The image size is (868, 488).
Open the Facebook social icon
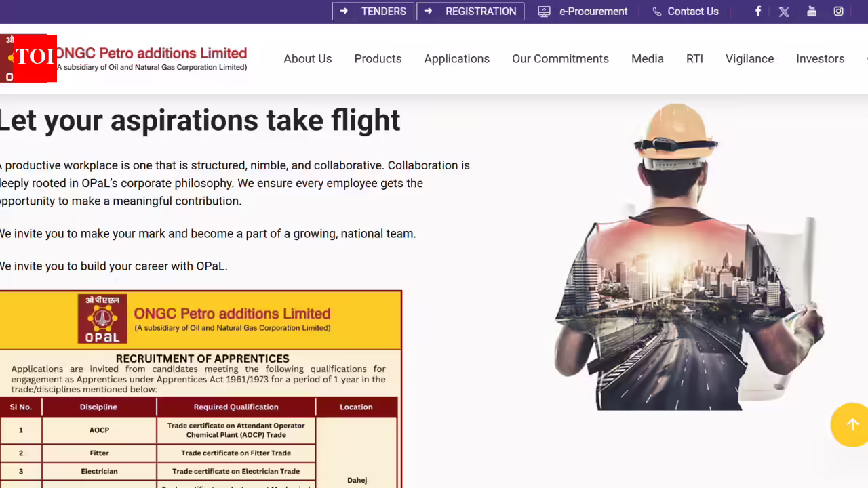click(758, 11)
